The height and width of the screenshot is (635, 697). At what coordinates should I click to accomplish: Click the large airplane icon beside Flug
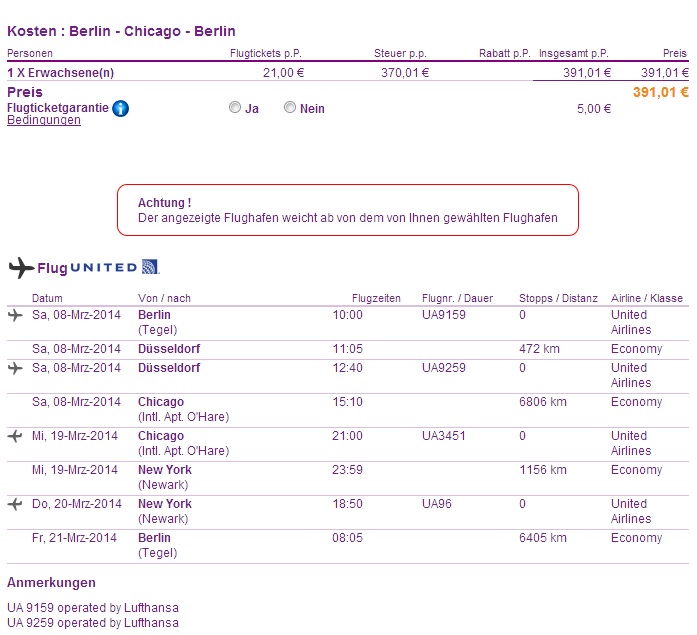click(21, 268)
